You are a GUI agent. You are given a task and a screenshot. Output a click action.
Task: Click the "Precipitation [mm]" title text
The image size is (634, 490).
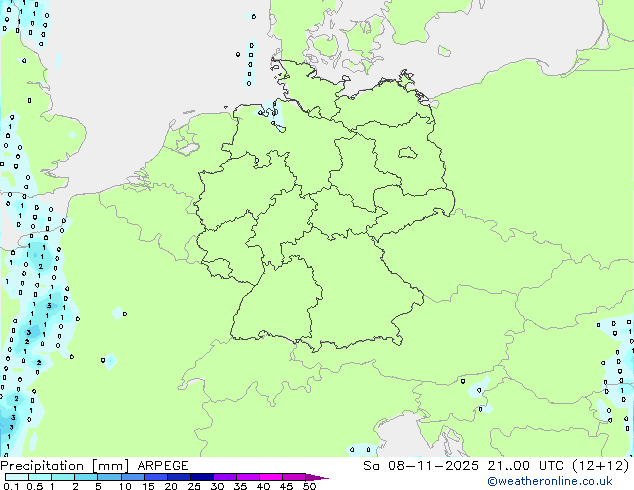point(65,466)
